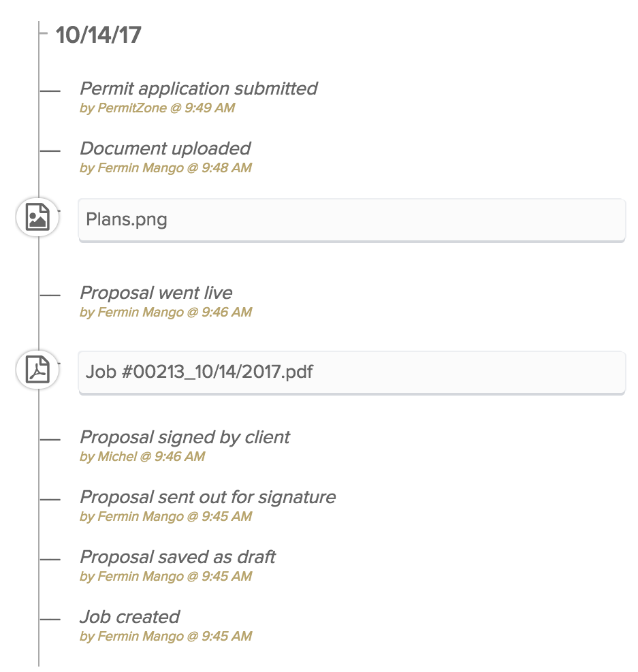
Task: Click the timeline tick beside Permit application submitted
Action: [x=50, y=91]
